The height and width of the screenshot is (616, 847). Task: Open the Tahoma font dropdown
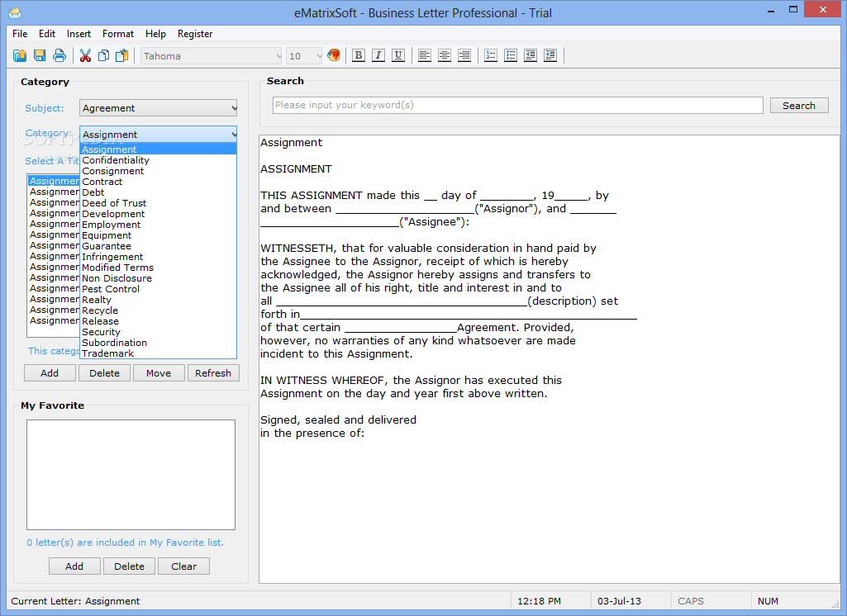click(212, 56)
